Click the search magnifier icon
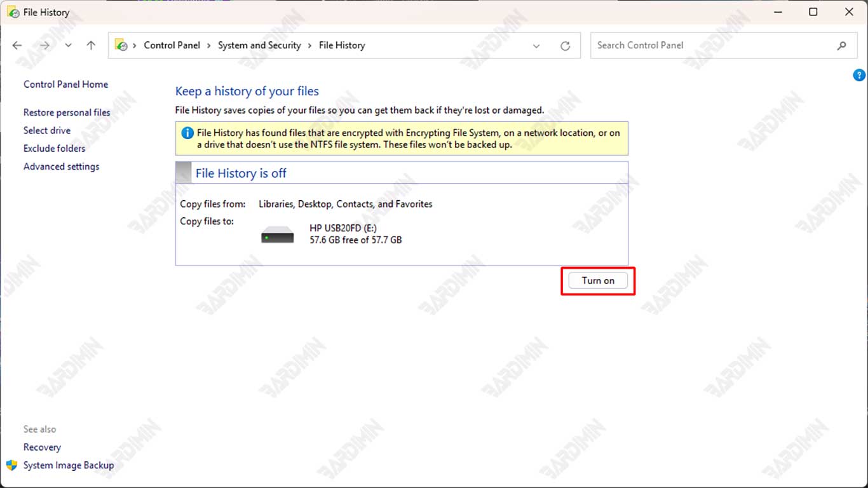The image size is (868, 488). pyautogui.click(x=842, y=45)
